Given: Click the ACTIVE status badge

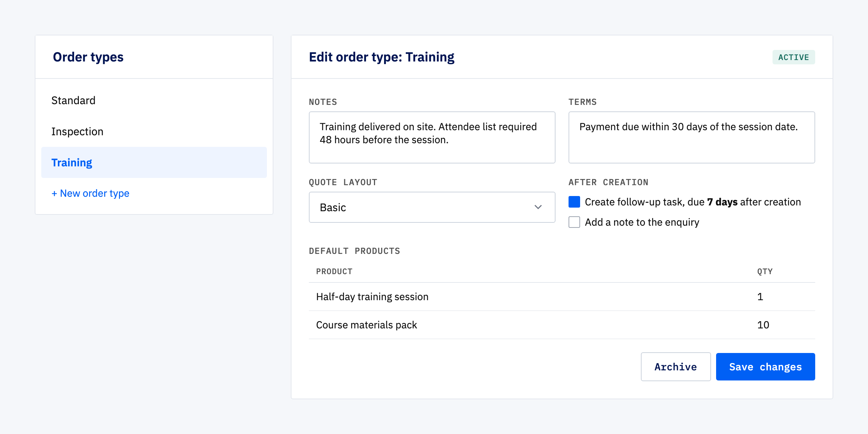Looking at the screenshot, I should click(793, 57).
